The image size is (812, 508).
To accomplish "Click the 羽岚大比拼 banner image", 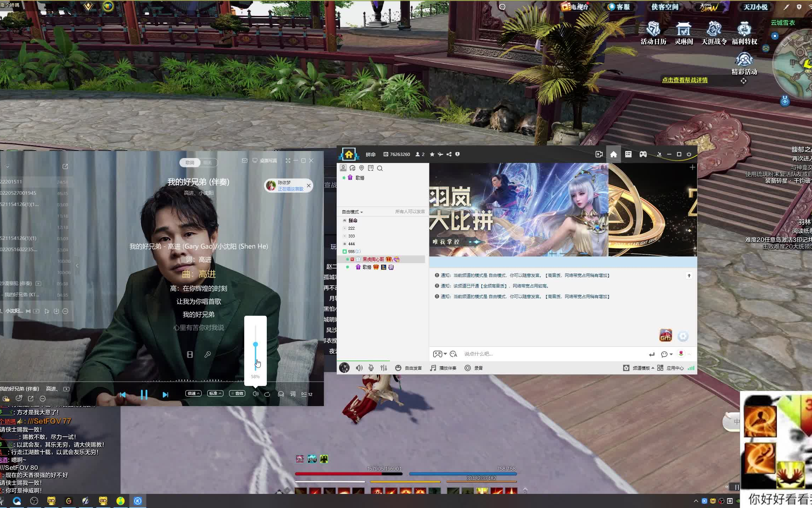I will coord(519,210).
